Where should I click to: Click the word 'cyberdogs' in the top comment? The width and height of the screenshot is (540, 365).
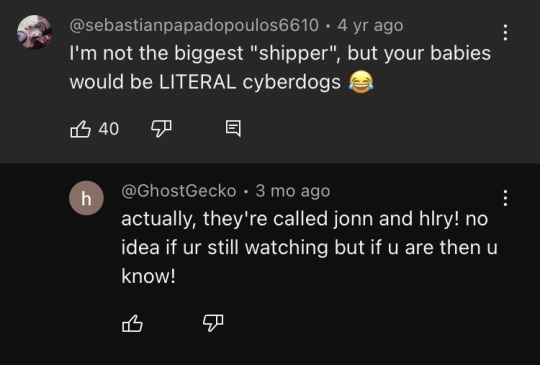click(291, 83)
